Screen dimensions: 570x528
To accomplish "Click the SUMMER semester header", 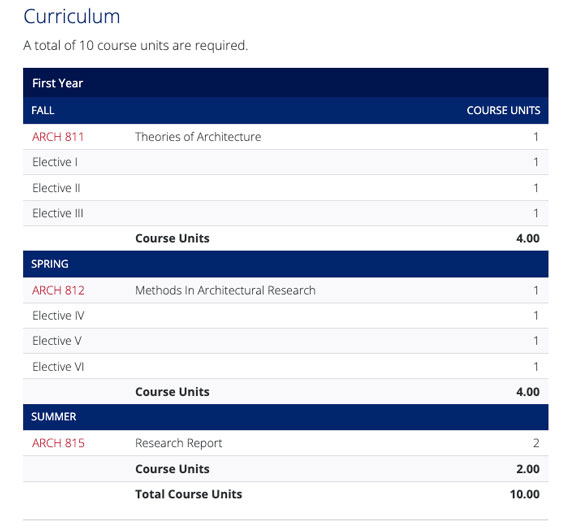I will pos(54,416).
